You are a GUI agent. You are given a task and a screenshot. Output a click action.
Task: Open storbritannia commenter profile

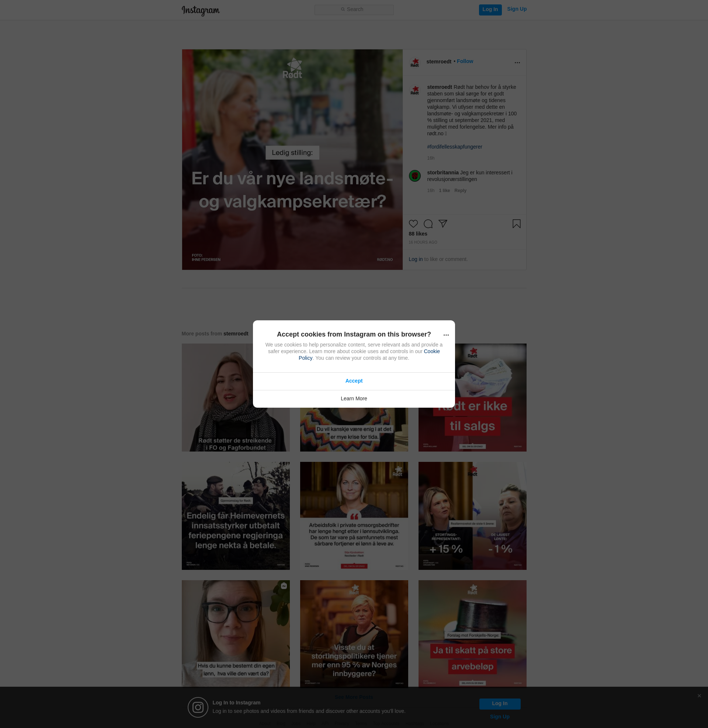click(443, 173)
